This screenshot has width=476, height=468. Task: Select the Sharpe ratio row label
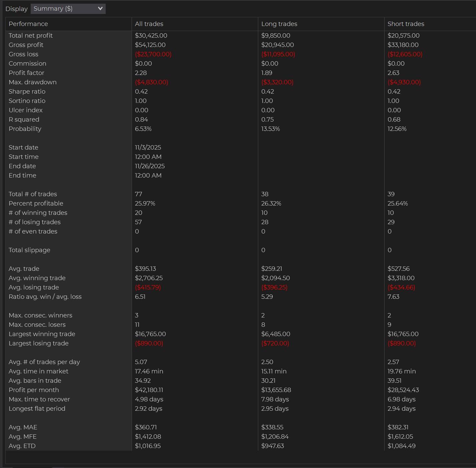point(27,91)
